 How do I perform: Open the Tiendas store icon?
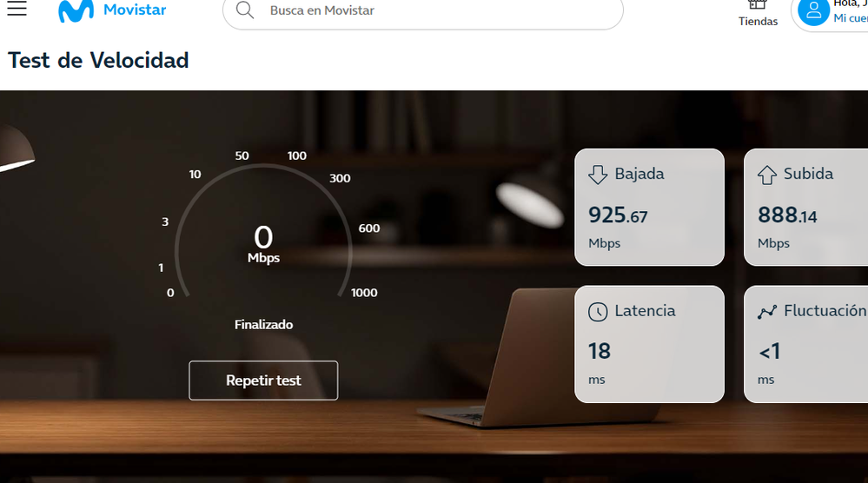point(758,5)
